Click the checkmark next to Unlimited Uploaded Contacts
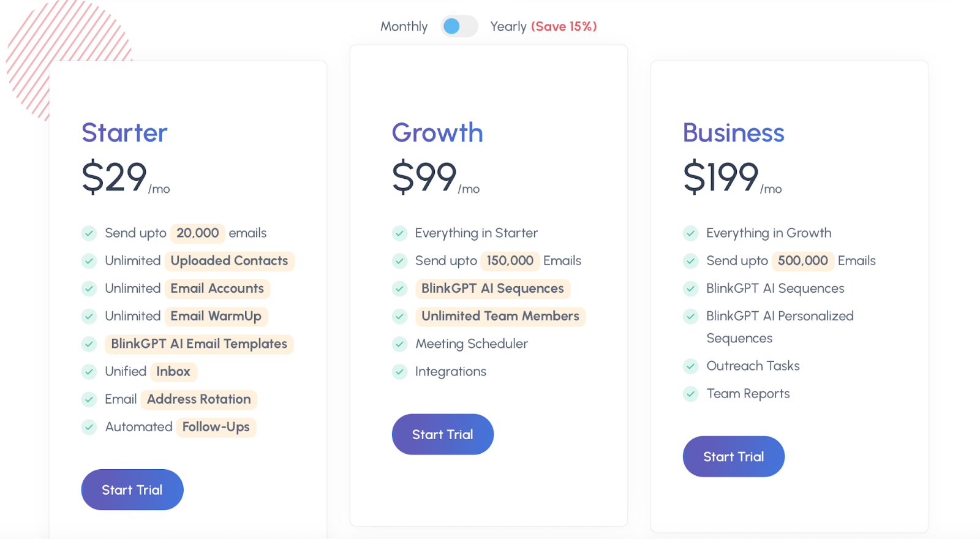 [x=89, y=261]
